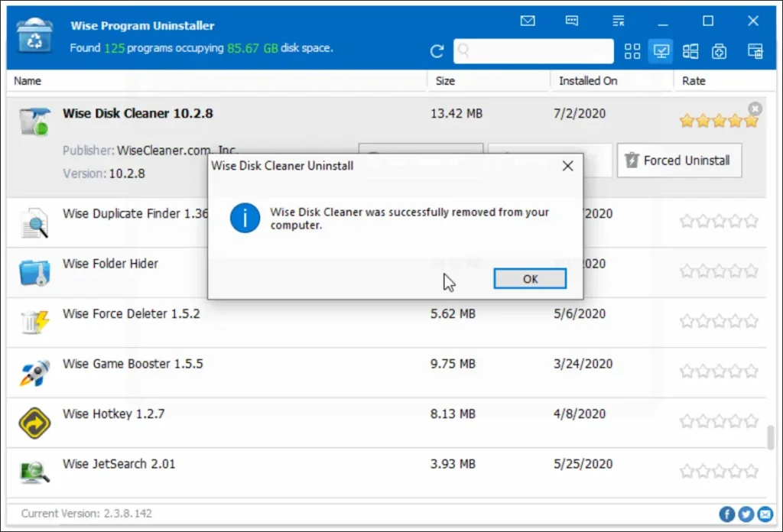Rate Wise Force Deleter using its stars
The image size is (783, 532).
(719, 321)
